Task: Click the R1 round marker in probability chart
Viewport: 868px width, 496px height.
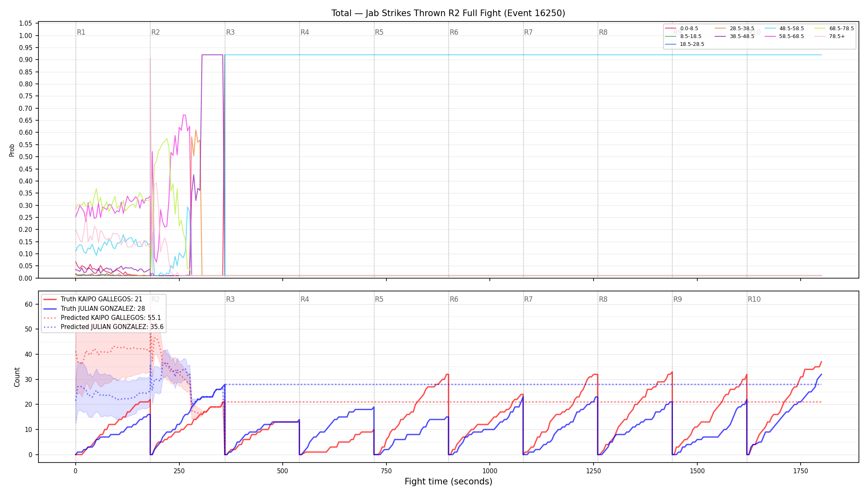Action: point(81,32)
